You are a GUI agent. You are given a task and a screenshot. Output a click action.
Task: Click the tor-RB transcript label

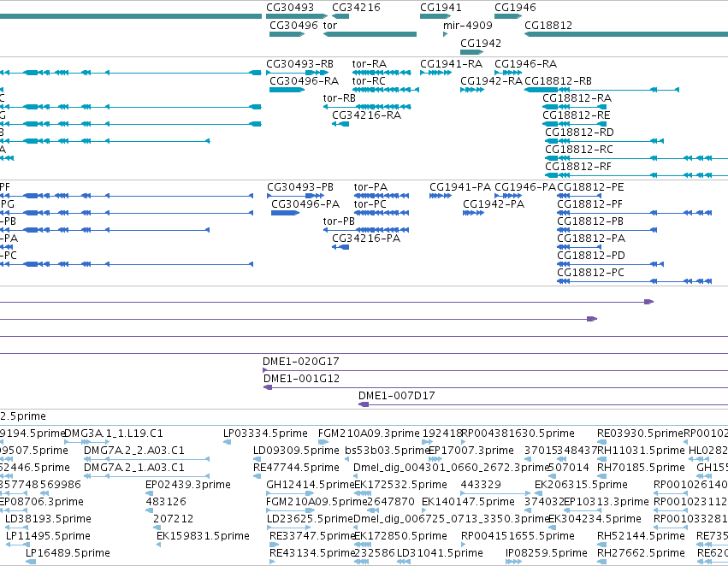[340, 97]
